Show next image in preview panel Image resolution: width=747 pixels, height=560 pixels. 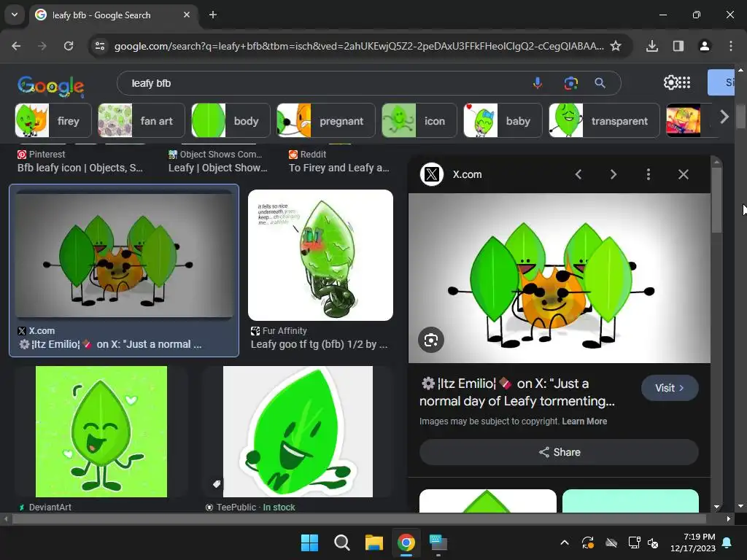point(613,174)
